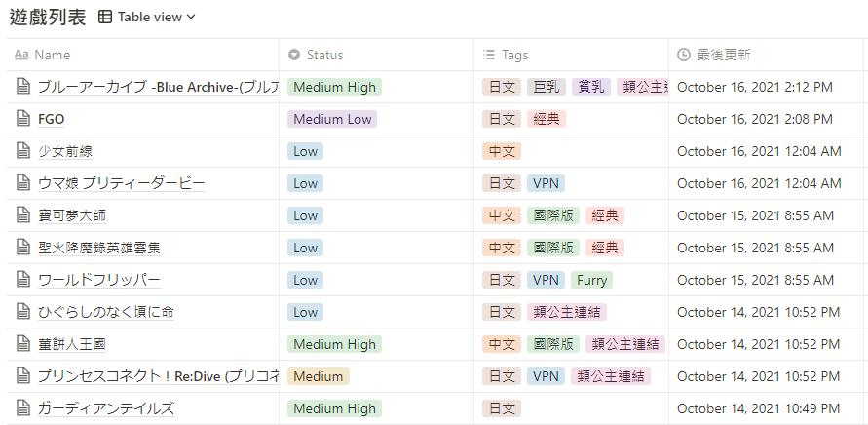This screenshot has width=868, height=425.
Task: Open the 寶可夢大師 page
Action: [72, 215]
